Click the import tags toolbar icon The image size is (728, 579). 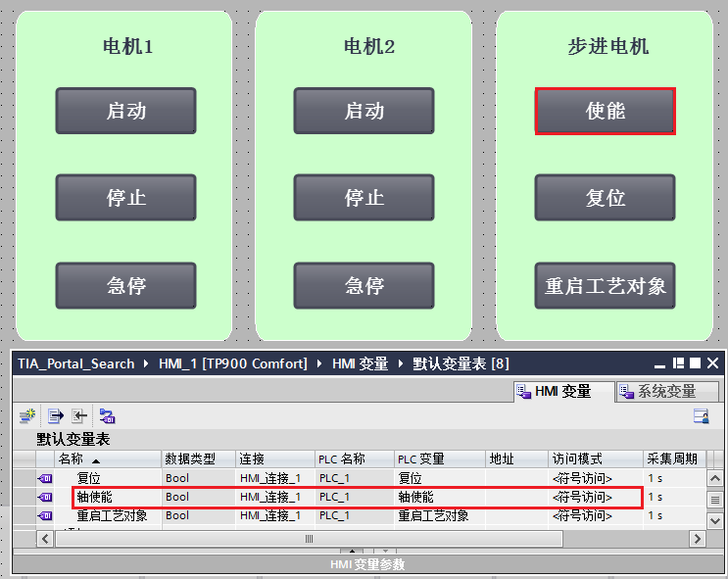tap(79, 416)
